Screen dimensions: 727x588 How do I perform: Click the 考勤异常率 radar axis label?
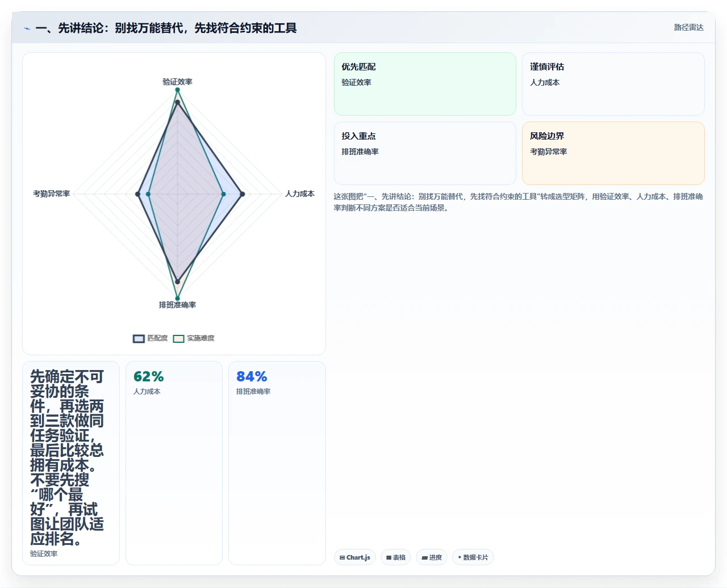click(x=52, y=194)
